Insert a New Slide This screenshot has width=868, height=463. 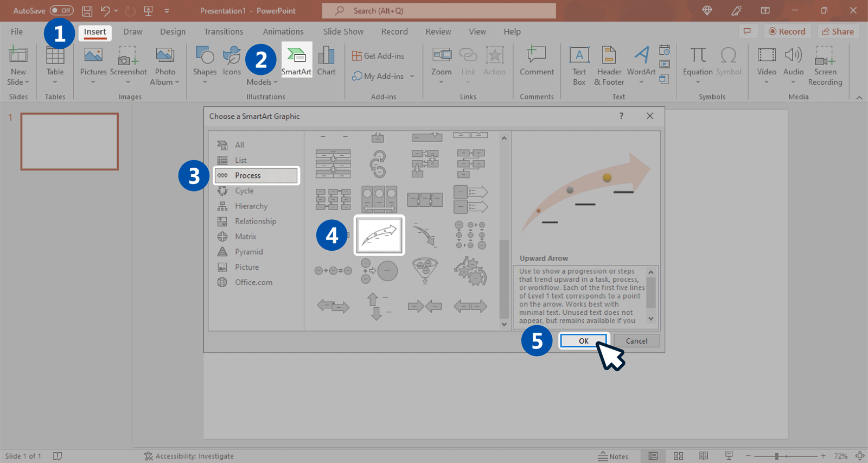[x=18, y=66]
